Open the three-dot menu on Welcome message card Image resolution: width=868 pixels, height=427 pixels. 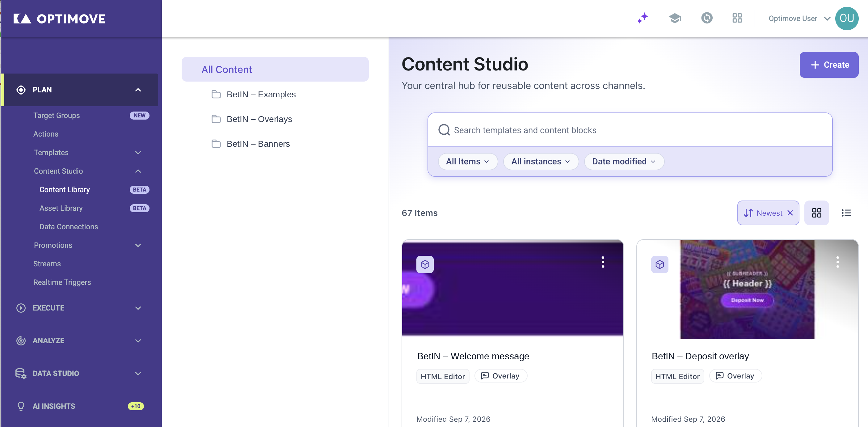[x=602, y=262]
